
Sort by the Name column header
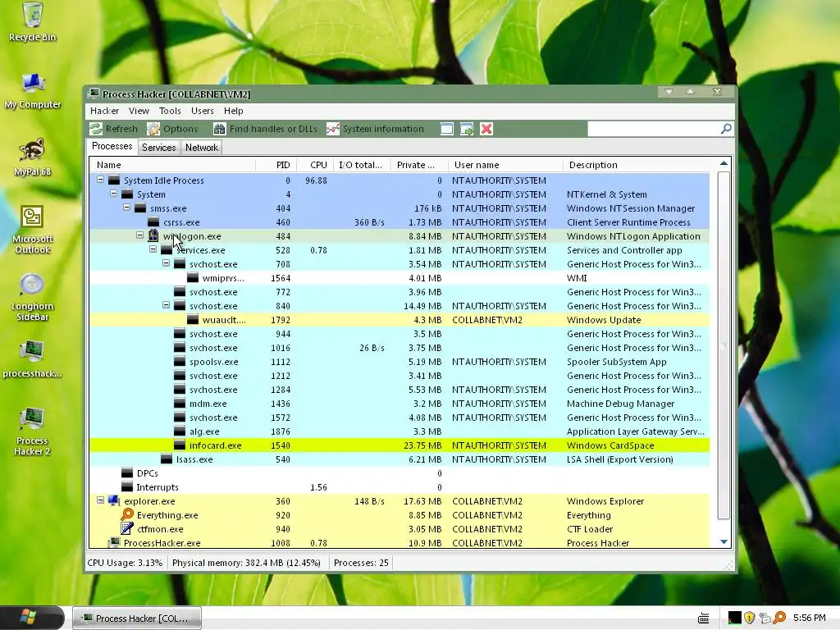pyautogui.click(x=172, y=165)
